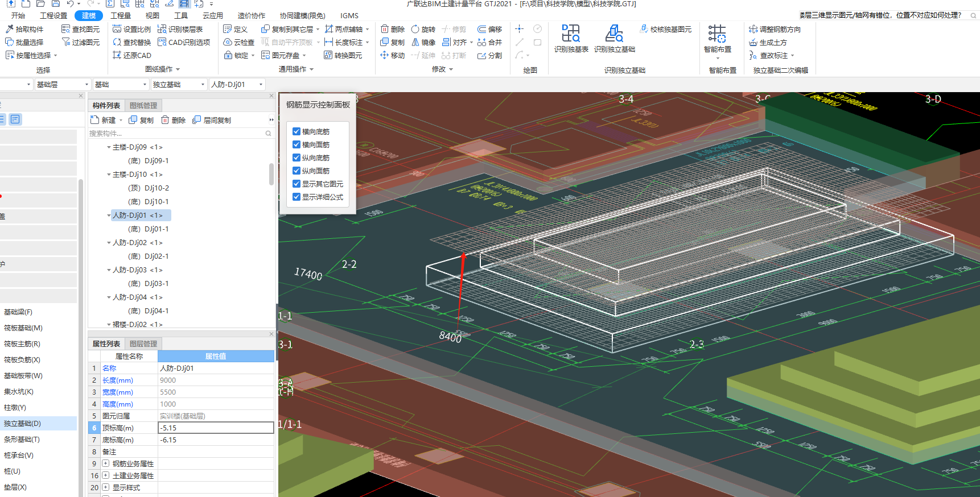Select (底) DJj01-1 tree item
The width and height of the screenshot is (980, 497).
pos(149,229)
